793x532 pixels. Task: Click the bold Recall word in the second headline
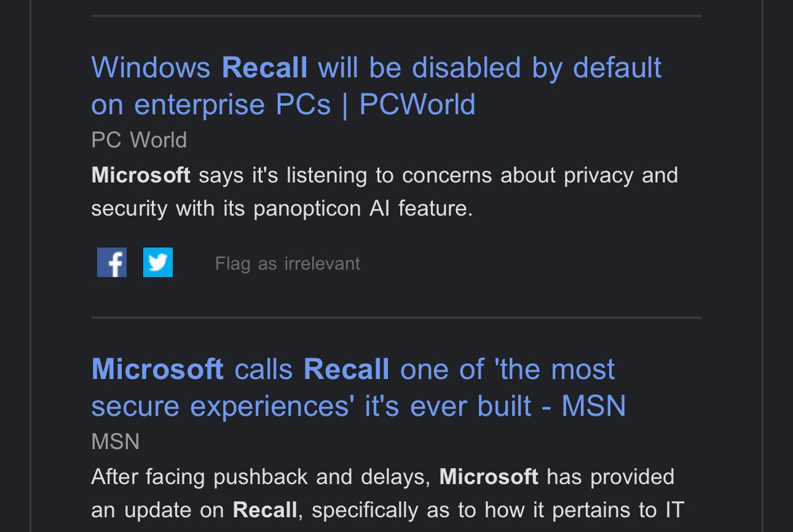tap(346, 369)
